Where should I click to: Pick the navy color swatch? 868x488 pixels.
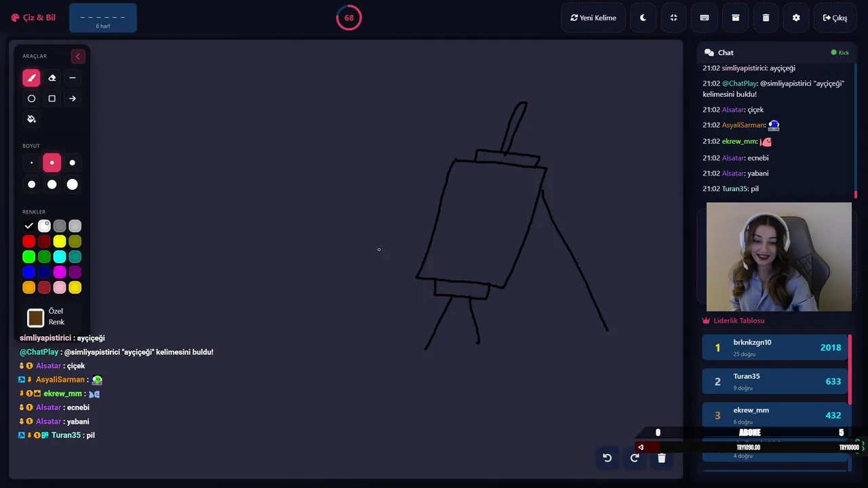coord(44,272)
